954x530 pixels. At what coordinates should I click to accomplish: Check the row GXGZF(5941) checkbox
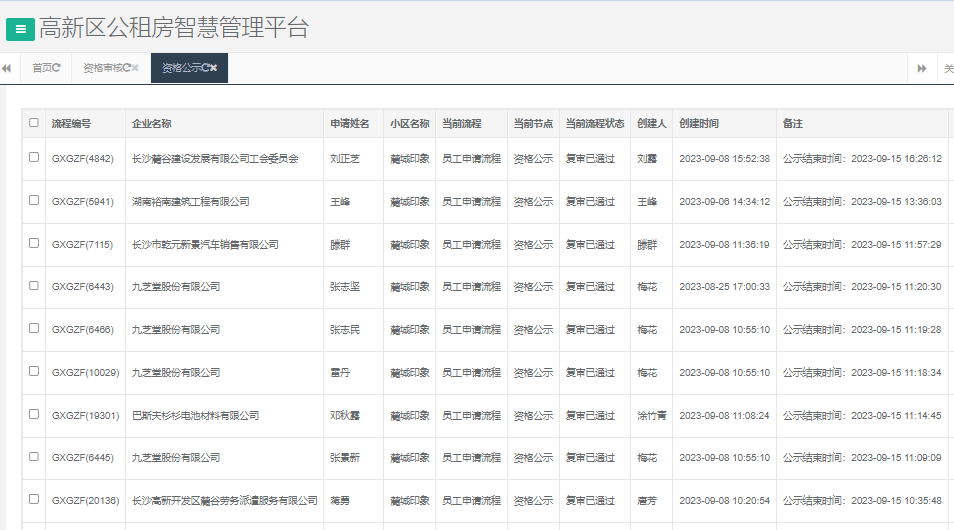(x=34, y=200)
